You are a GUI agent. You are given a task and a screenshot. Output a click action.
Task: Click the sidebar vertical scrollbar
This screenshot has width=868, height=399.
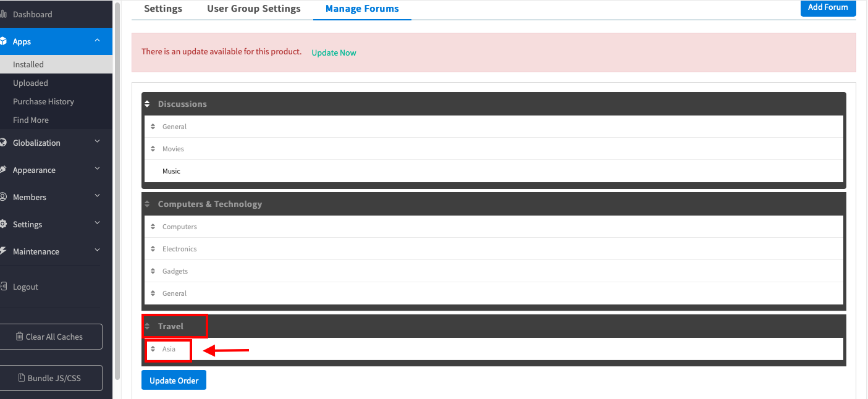(117, 190)
